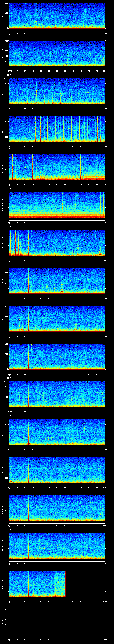The height and width of the screenshot is (644, 114).
Task: Select the spectrogram panel spanning 4:24:00 to 25:00
Action: point(57,16)
